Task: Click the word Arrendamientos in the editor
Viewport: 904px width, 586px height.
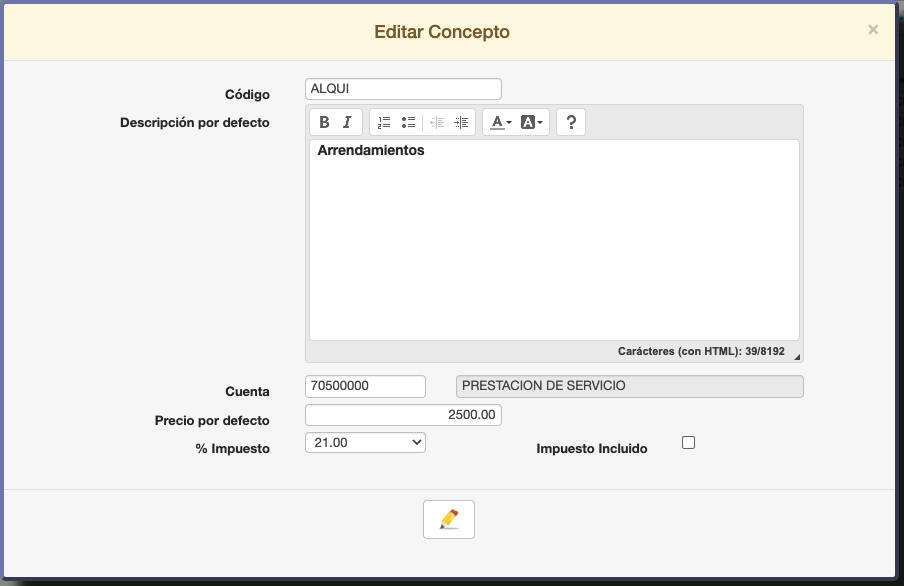Action: [371, 151]
